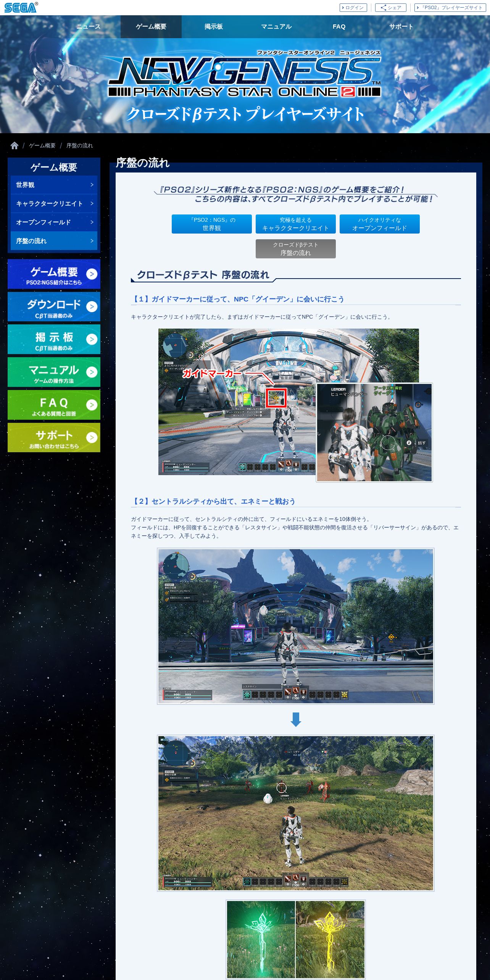The width and height of the screenshot is (490, 980).
Task: Click the circle arrow on ダウンロード banner
Action: [x=92, y=306]
